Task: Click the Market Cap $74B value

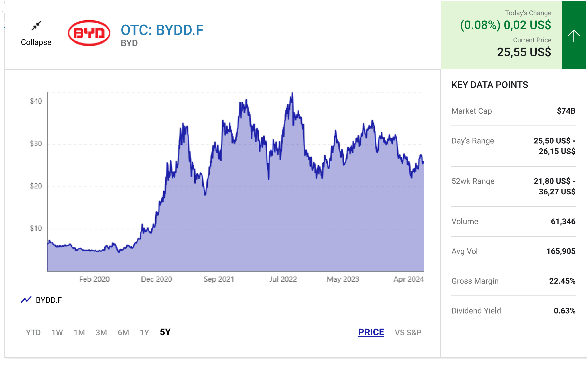Action: click(566, 111)
